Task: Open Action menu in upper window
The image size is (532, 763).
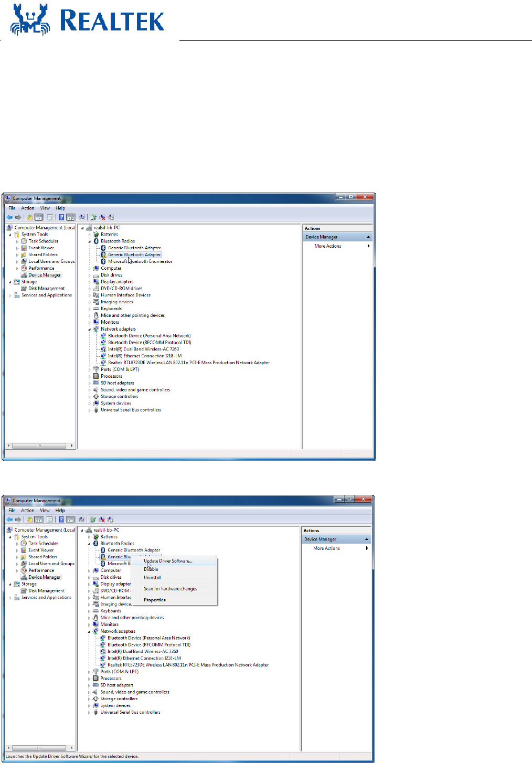Action: coord(28,208)
